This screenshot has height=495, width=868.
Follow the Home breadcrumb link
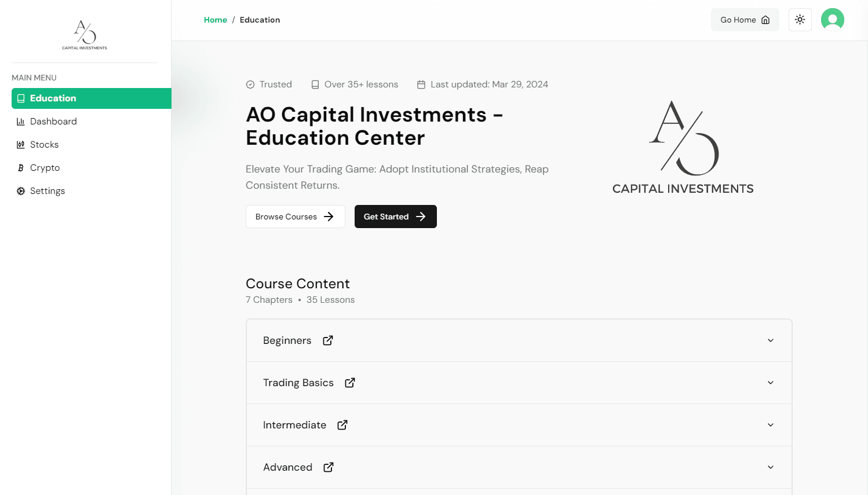pos(216,20)
